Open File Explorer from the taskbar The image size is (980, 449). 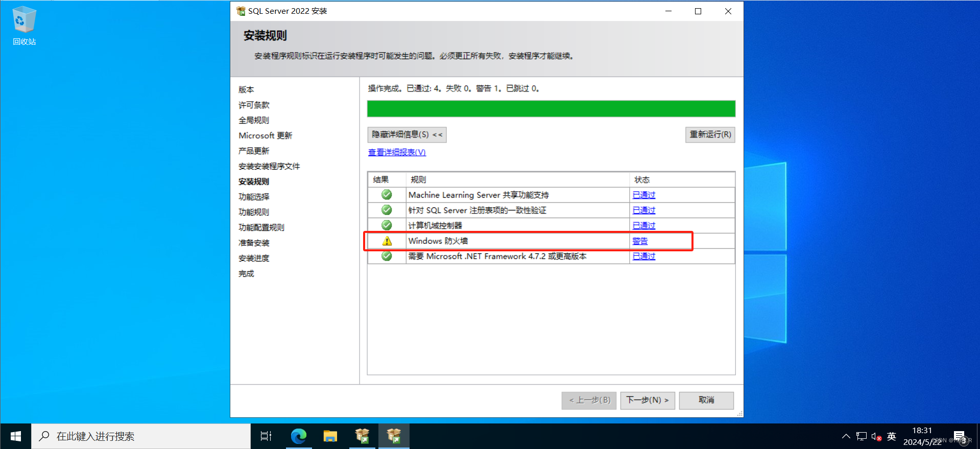330,436
